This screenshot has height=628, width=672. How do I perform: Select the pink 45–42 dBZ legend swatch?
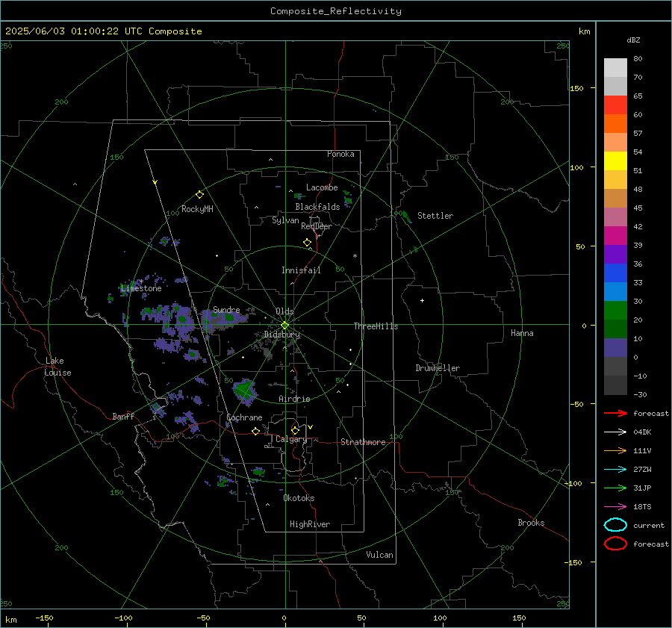tap(615, 217)
